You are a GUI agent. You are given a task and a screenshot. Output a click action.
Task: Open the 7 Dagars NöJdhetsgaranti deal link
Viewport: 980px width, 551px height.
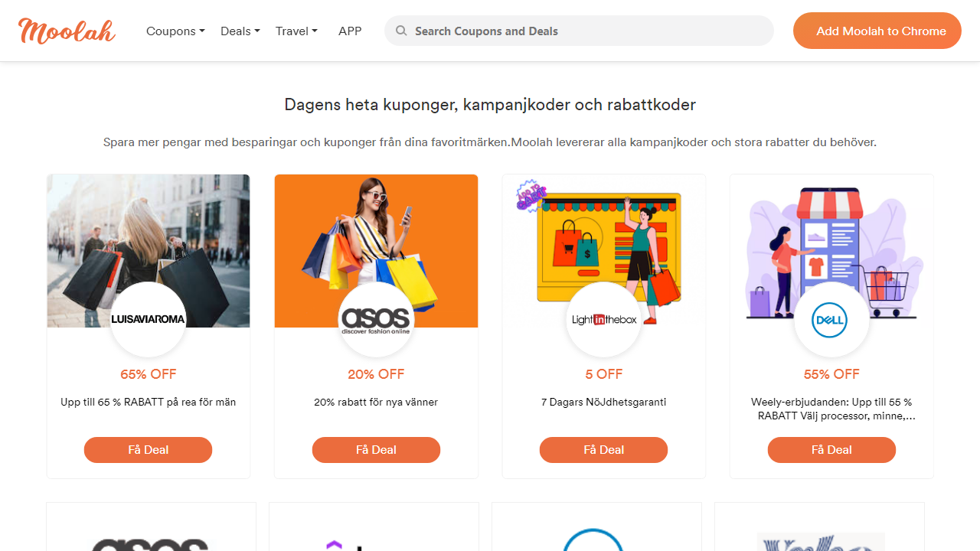click(x=603, y=402)
